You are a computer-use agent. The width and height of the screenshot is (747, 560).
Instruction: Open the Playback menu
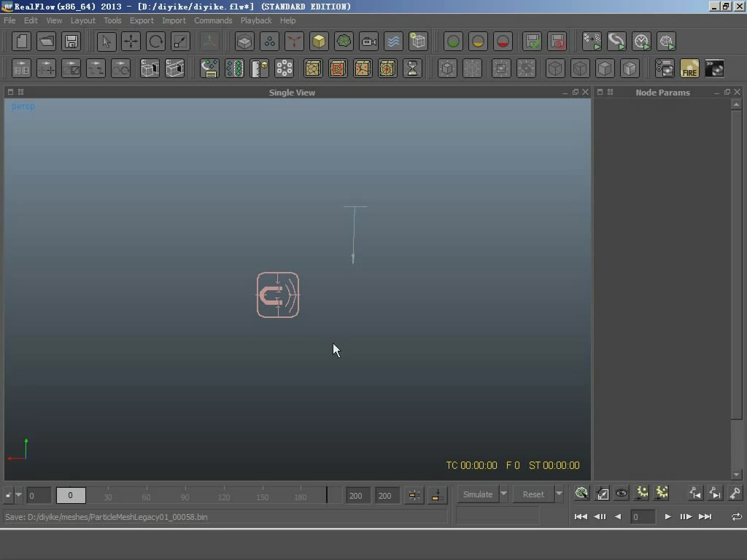pyautogui.click(x=256, y=20)
